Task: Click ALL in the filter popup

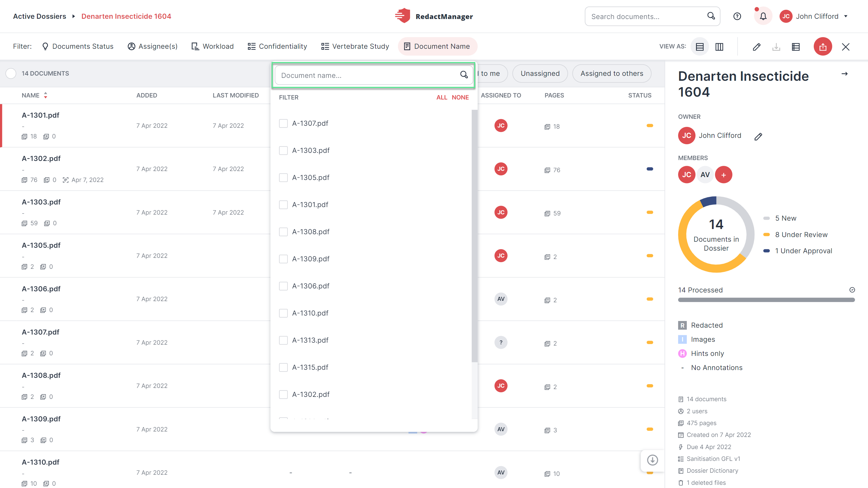Action: (442, 97)
